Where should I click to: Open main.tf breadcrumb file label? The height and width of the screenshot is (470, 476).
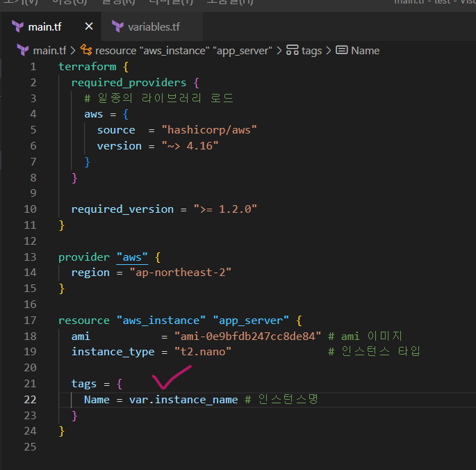(x=50, y=50)
